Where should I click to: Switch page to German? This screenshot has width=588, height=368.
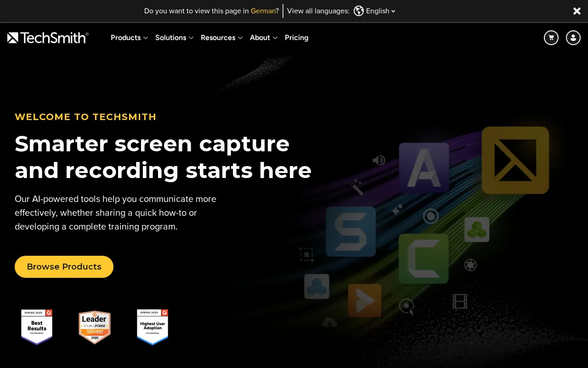[x=263, y=11]
